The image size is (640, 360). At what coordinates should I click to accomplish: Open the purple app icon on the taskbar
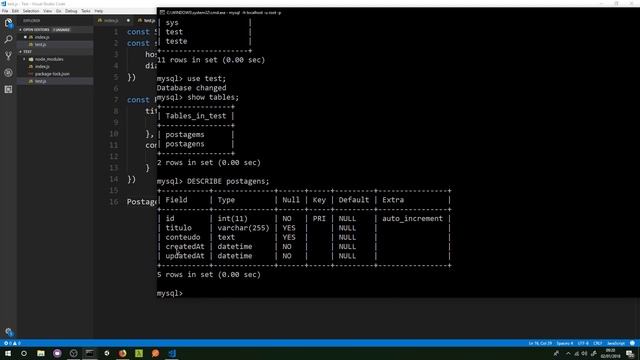click(x=57, y=353)
